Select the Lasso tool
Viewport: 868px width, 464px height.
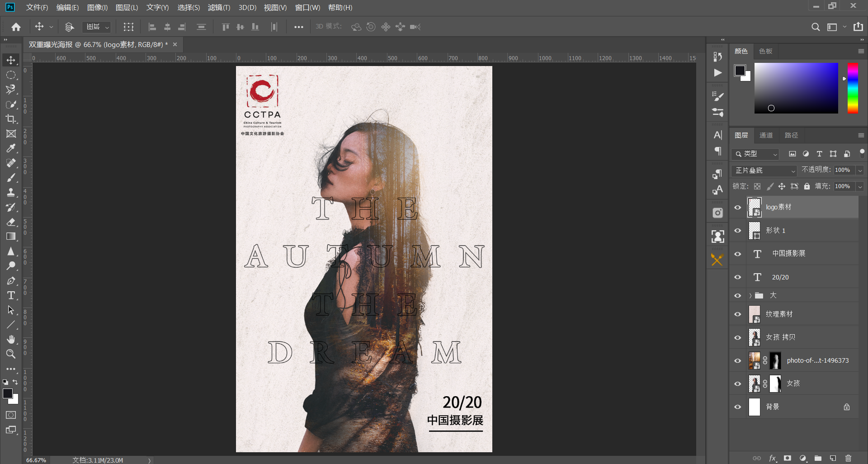click(11, 90)
